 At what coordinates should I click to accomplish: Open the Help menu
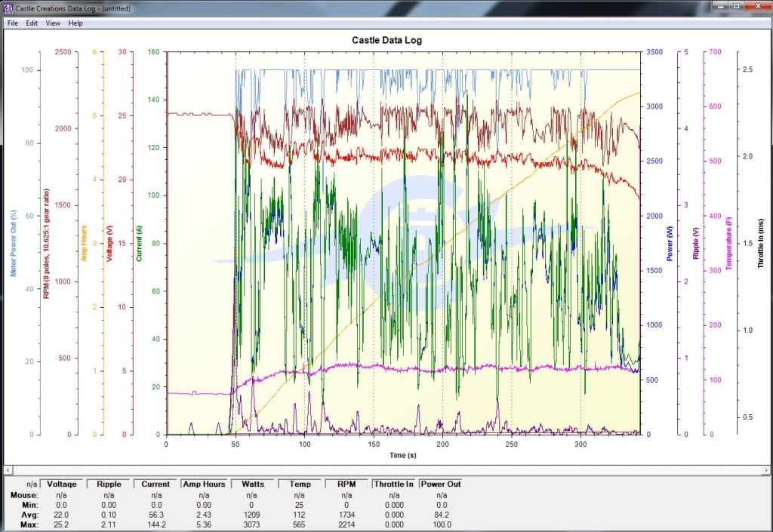[75, 23]
